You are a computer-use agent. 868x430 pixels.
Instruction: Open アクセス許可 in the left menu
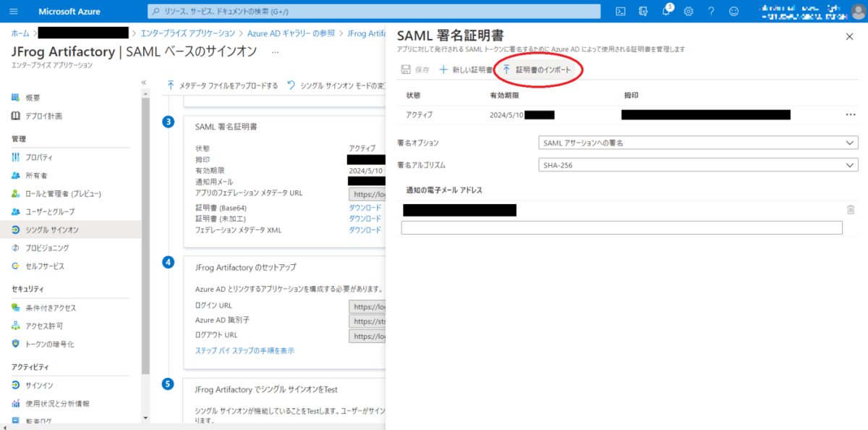43,326
